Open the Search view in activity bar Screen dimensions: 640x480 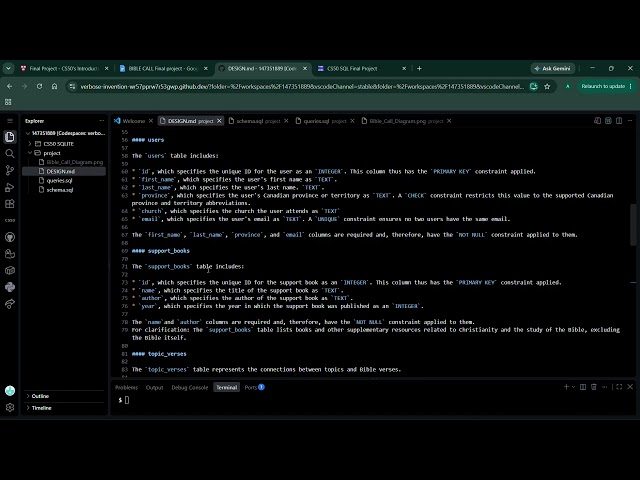point(10,153)
